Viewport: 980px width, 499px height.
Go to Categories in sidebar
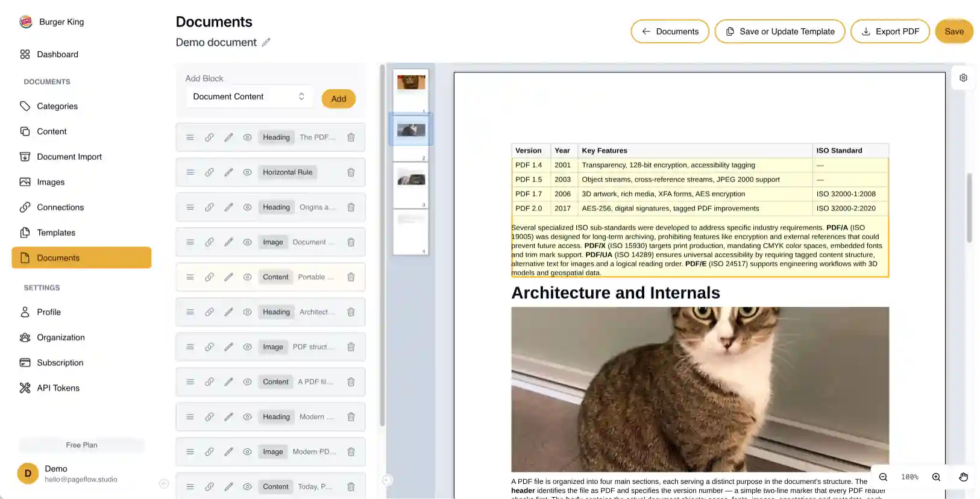pyautogui.click(x=81, y=106)
